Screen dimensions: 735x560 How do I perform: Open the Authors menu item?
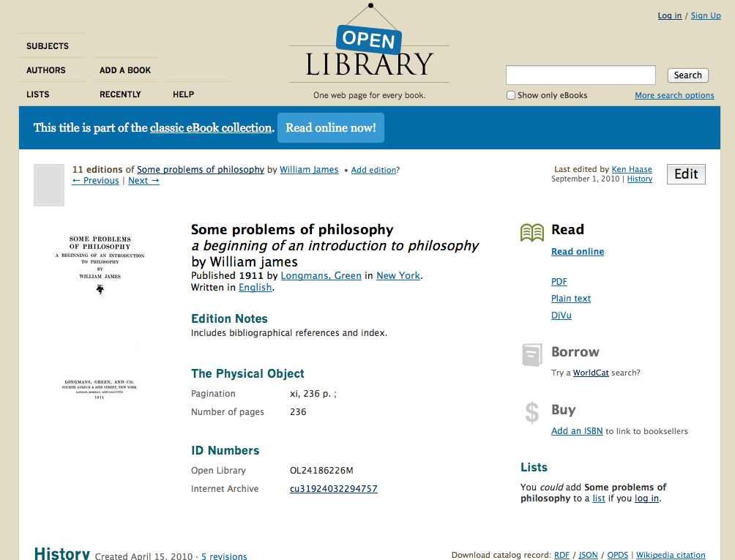(x=46, y=70)
